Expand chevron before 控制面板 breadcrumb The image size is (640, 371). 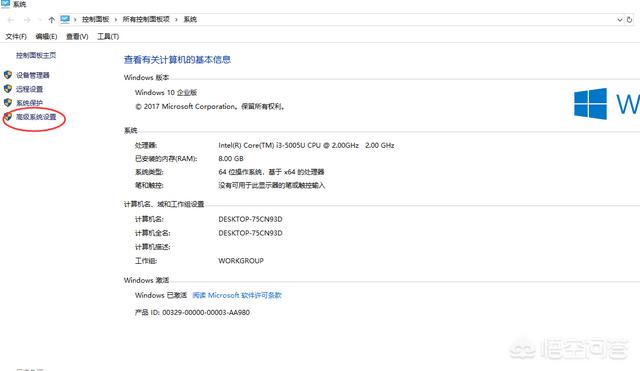(x=75, y=20)
